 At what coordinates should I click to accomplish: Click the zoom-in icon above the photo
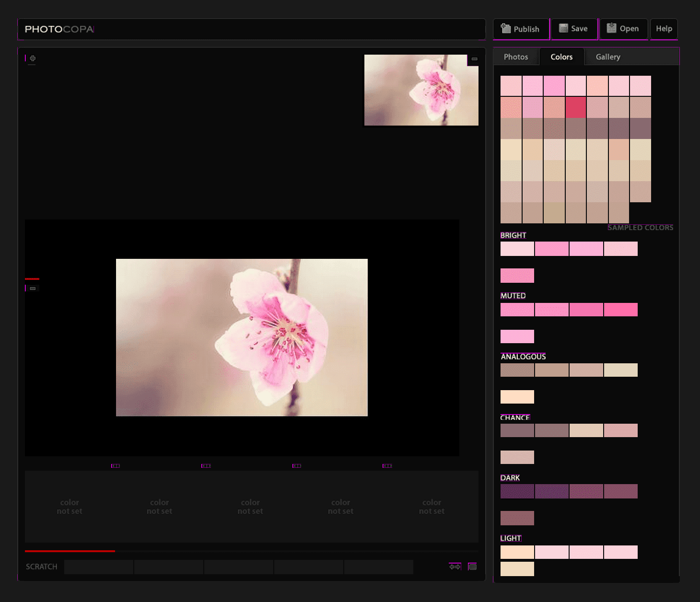[x=32, y=58]
